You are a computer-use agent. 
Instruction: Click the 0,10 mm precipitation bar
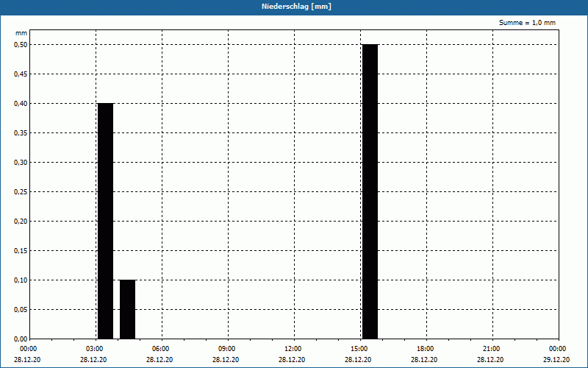click(127, 309)
